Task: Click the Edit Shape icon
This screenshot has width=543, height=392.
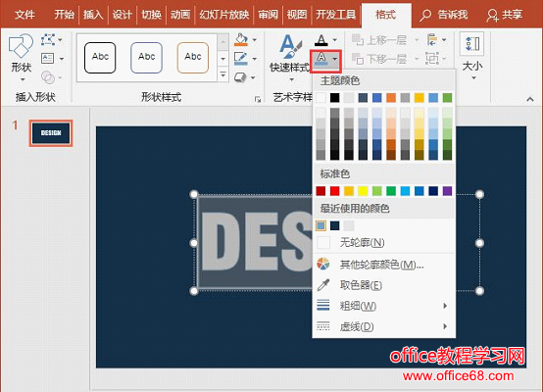Action: pos(48,40)
